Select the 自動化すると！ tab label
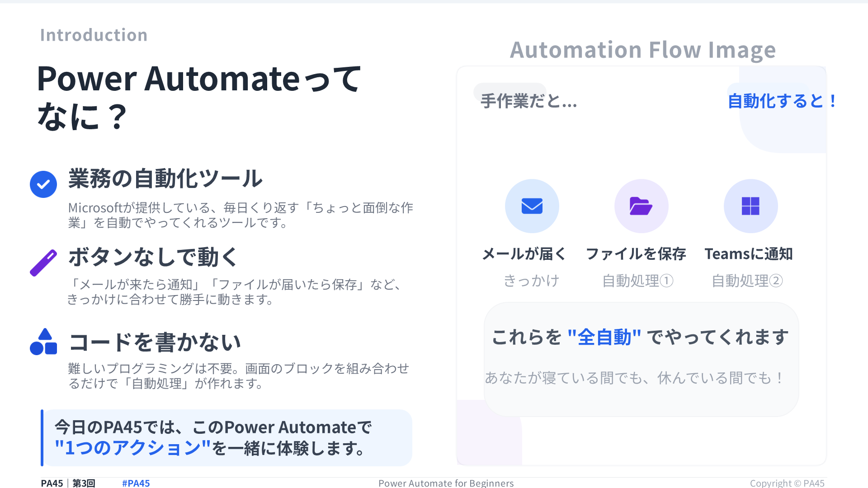868x488 pixels. 782,101
